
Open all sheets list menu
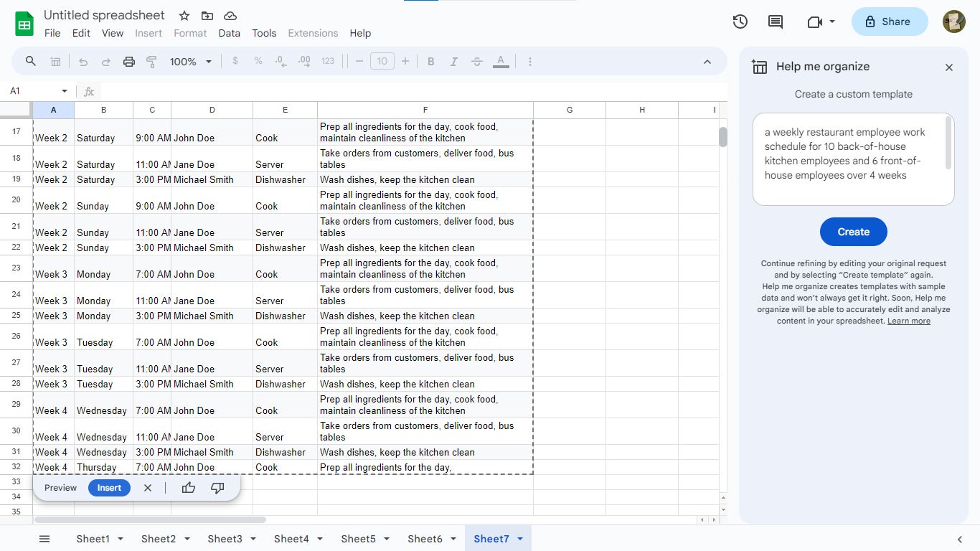[x=44, y=539]
